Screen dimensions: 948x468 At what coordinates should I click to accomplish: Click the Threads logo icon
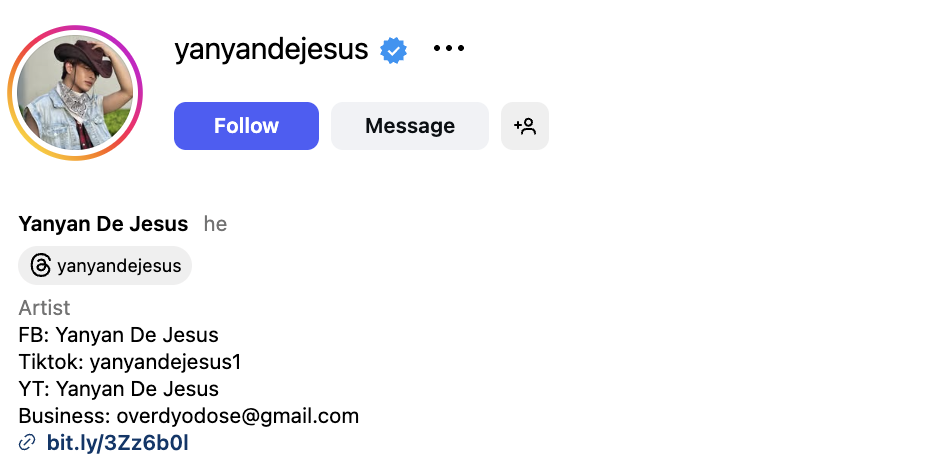[x=41, y=266]
